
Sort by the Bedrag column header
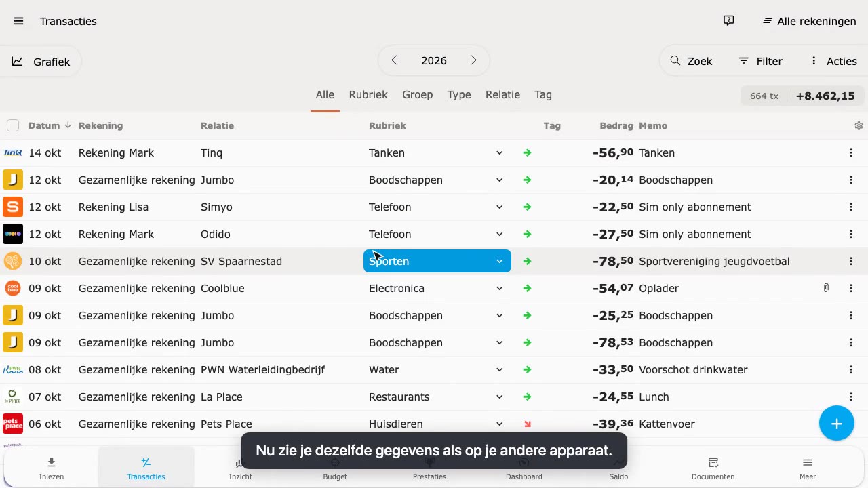click(x=616, y=125)
